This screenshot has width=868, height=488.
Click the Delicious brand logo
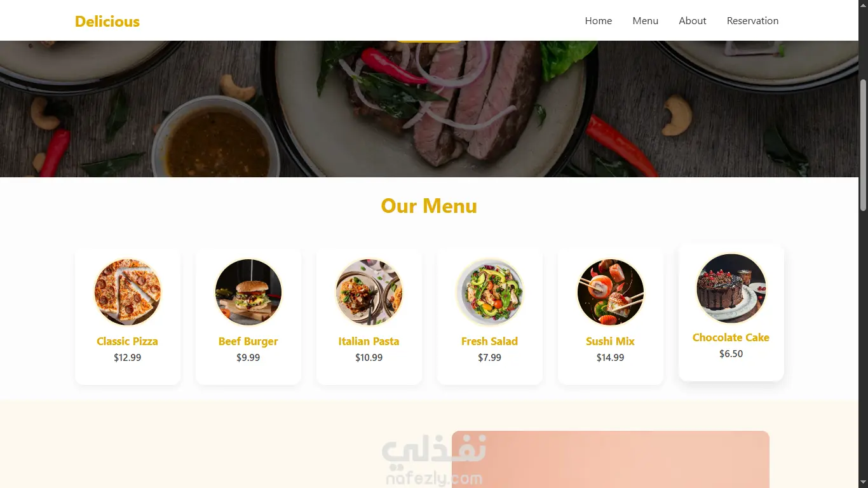(107, 22)
